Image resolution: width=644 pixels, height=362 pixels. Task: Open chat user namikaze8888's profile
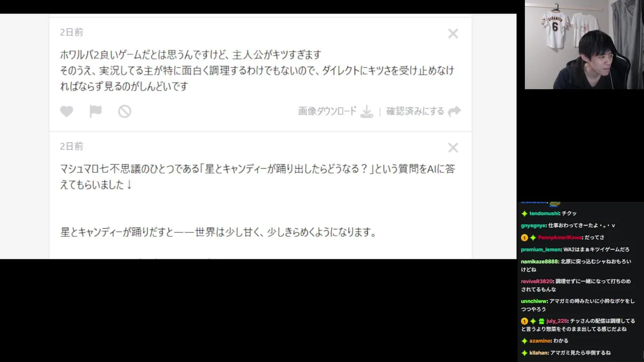[540, 261]
